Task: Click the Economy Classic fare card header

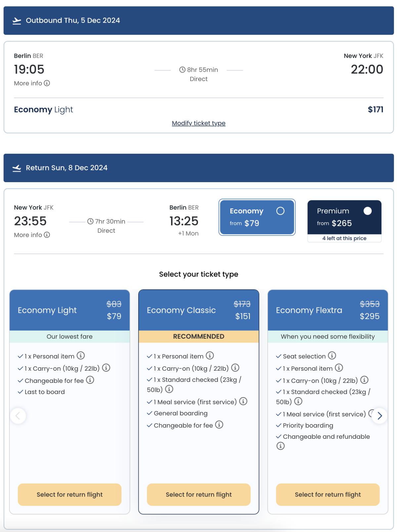Action: tap(198, 310)
